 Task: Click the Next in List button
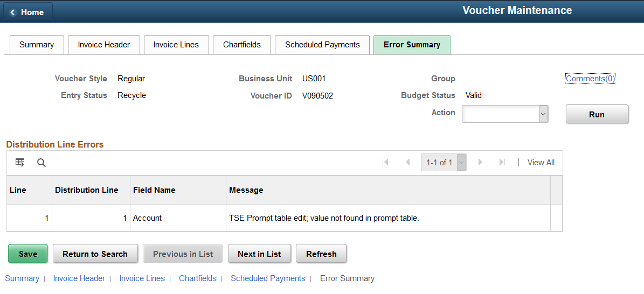pos(259,254)
